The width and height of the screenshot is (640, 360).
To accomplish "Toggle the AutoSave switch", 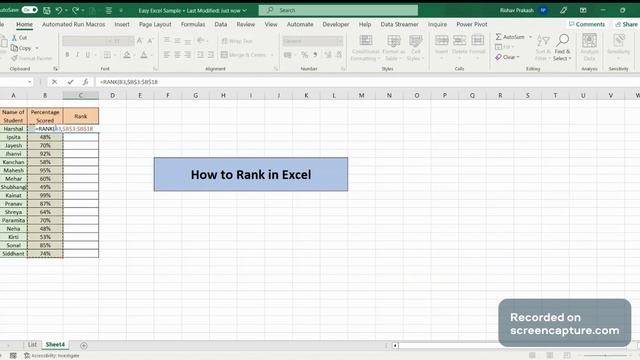I will click(x=29, y=10).
